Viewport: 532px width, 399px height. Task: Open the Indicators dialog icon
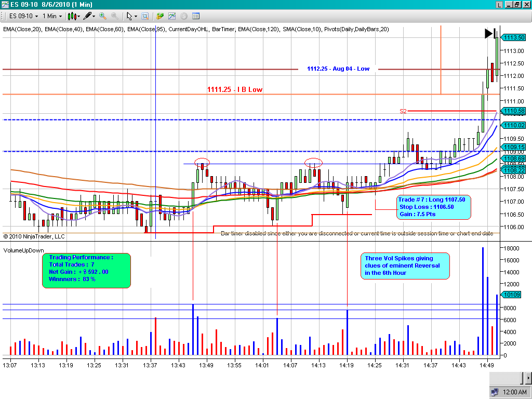click(171, 16)
